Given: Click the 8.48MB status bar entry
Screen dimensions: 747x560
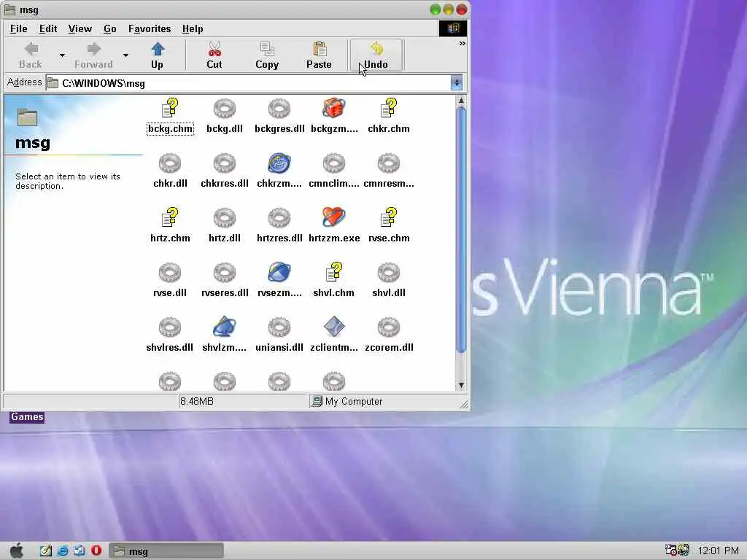Looking at the screenshot, I should click(197, 402).
